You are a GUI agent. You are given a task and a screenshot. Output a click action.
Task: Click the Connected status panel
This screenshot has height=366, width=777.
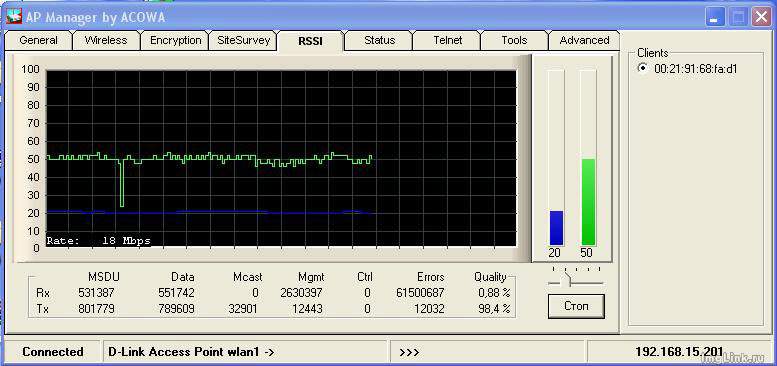pos(52,352)
